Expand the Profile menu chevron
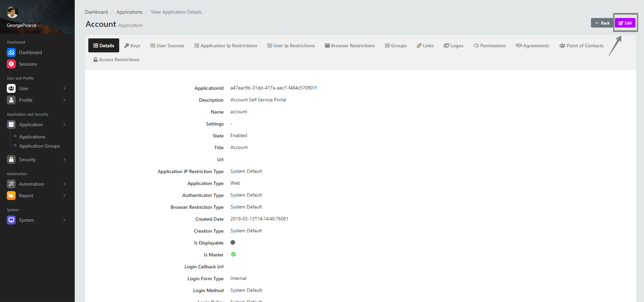Screen dimensions: 644x302 [65, 100]
